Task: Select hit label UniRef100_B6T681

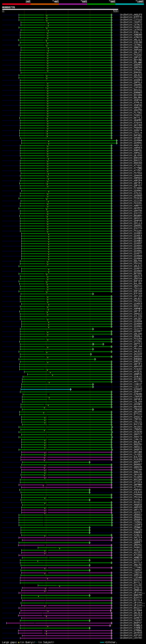Action: point(131,273)
